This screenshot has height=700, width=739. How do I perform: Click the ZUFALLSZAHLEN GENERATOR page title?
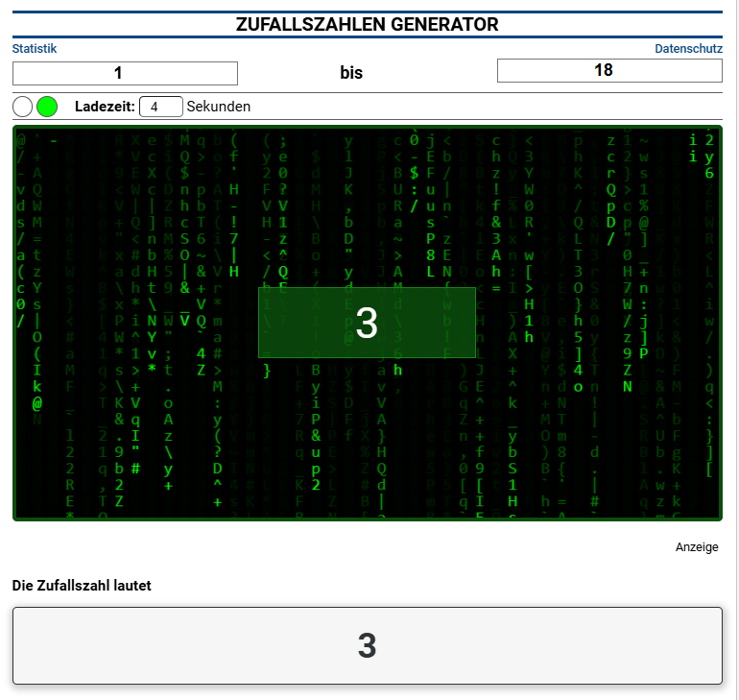click(x=368, y=25)
